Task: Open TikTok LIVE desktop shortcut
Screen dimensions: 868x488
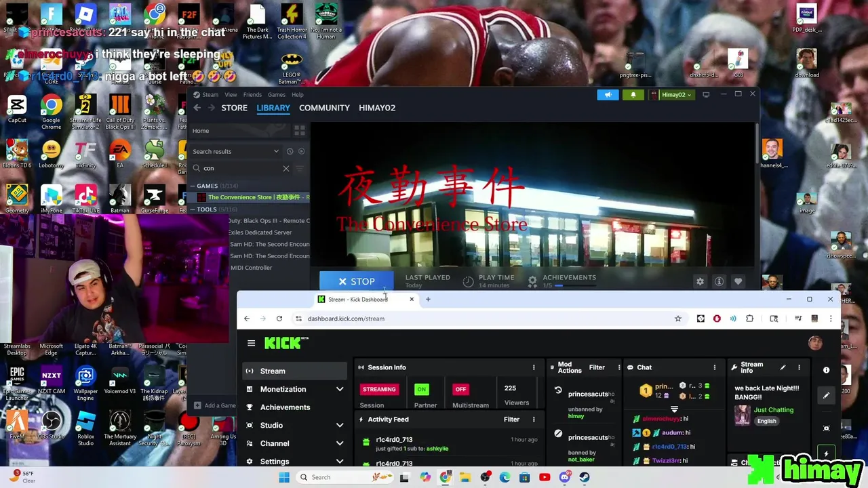Action: 85,199
